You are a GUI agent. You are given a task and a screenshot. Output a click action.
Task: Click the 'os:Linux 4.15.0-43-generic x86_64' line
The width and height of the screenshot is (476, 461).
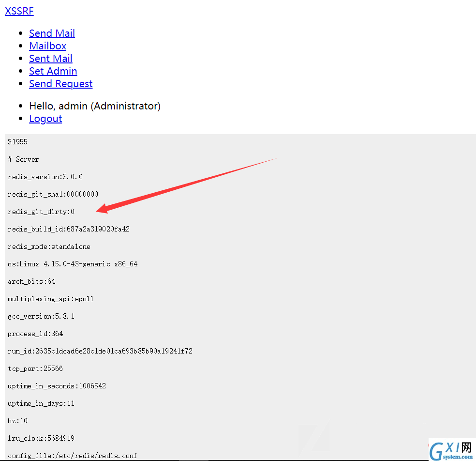pos(73,264)
